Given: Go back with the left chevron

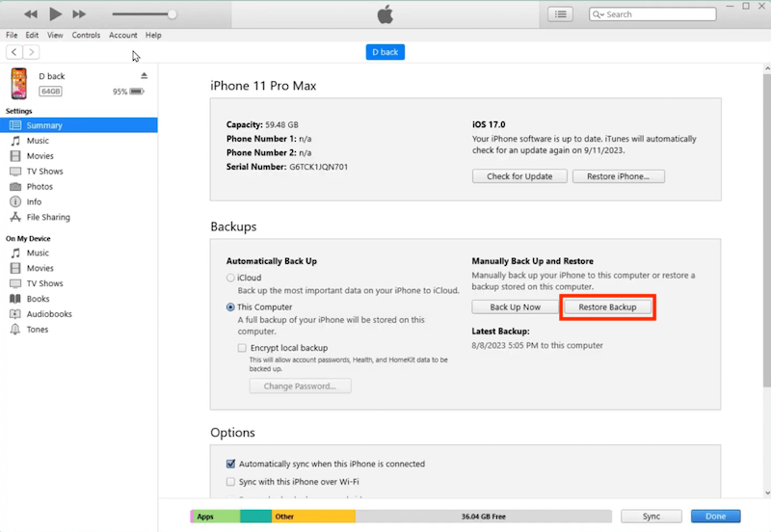Looking at the screenshot, I should click(14, 52).
